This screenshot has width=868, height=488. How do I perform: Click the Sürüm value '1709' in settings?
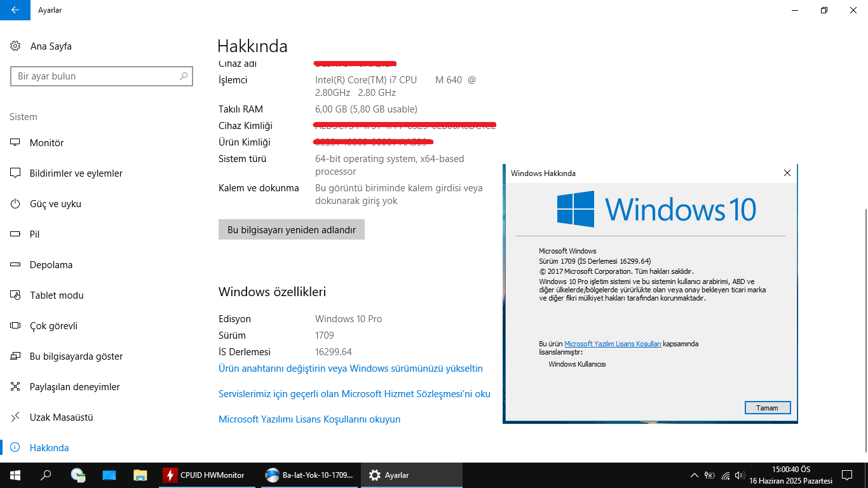click(325, 335)
